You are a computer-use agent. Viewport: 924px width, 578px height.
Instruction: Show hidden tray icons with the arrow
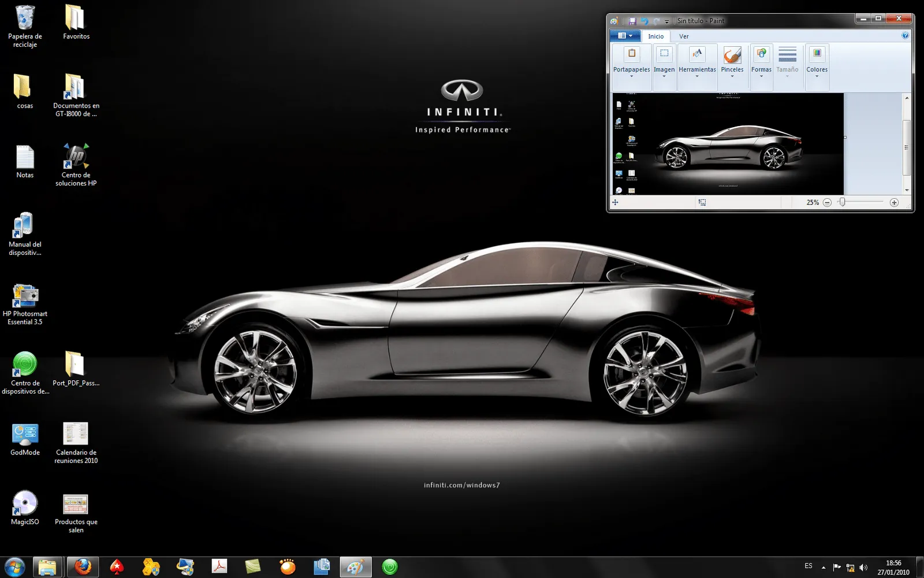click(824, 568)
